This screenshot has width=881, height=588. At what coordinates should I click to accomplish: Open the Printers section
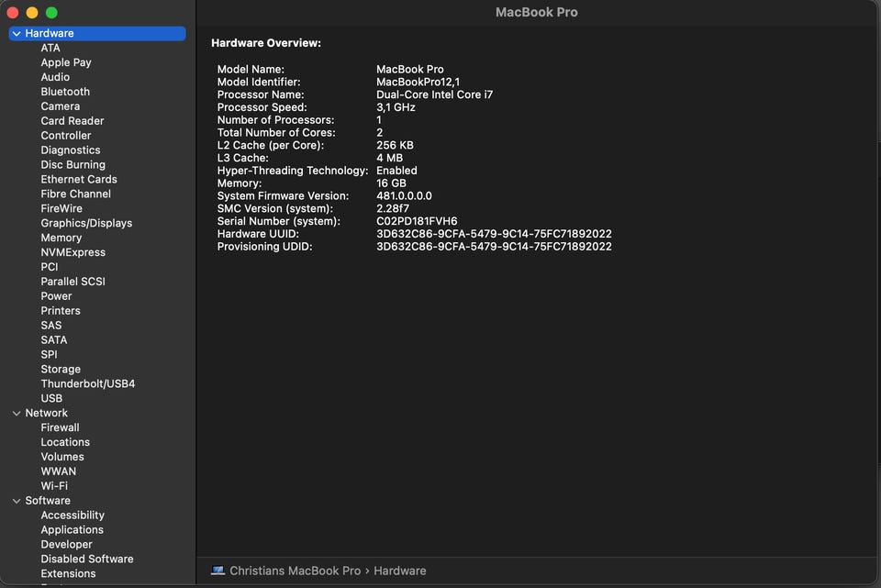[x=61, y=311]
